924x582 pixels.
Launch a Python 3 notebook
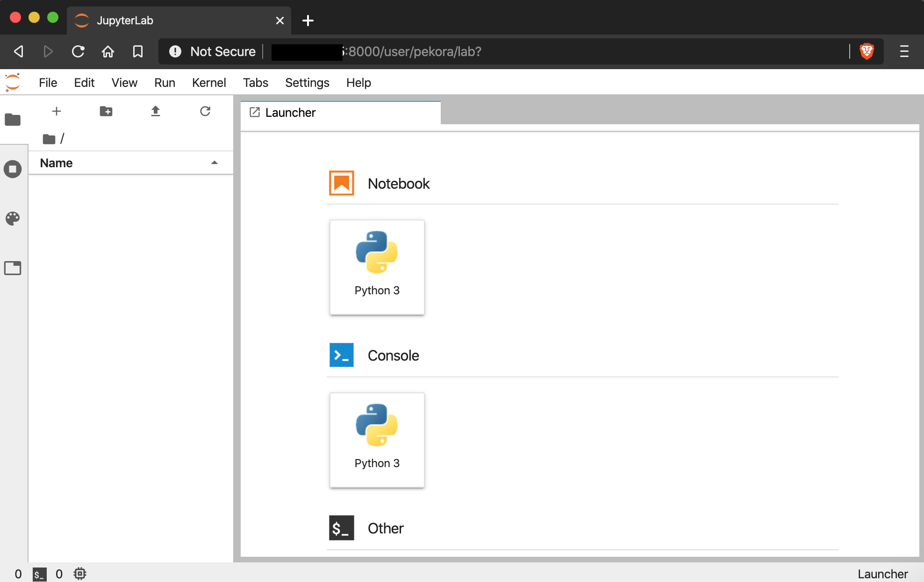pos(377,267)
